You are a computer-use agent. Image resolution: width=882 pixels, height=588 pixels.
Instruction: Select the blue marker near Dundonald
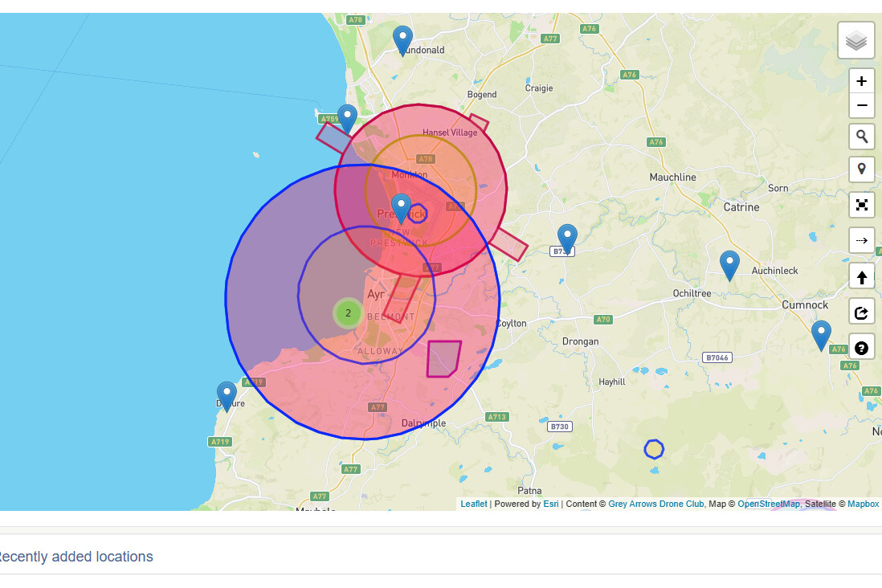point(402,39)
